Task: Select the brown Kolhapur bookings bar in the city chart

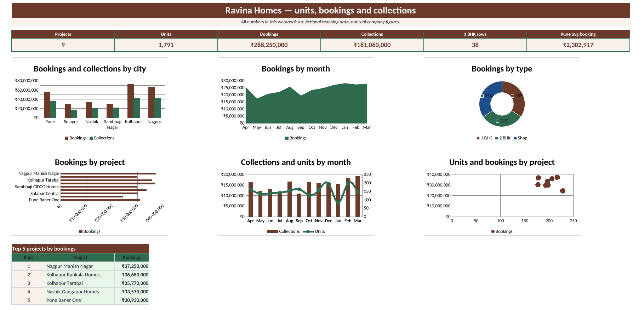Action: pos(131,101)
